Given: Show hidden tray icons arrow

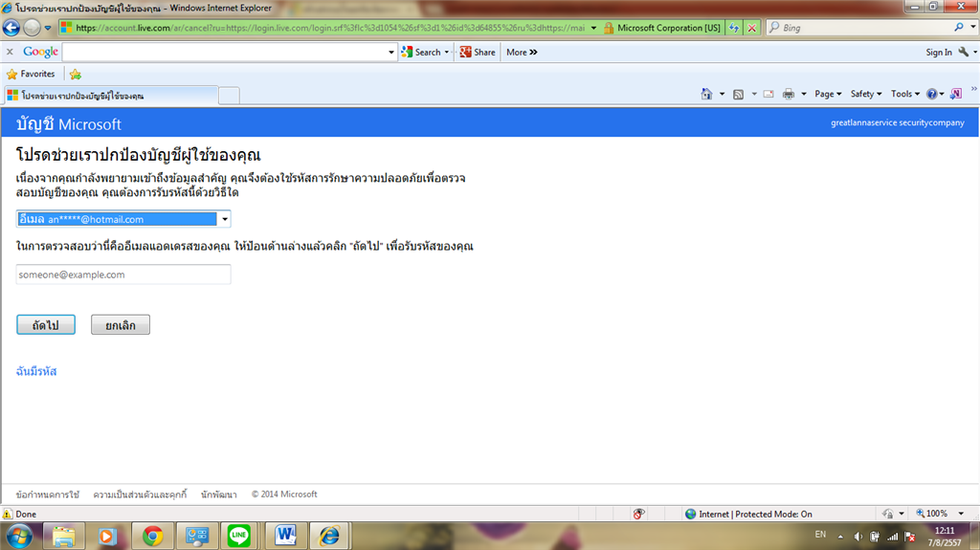Looking at the screenshot, I should tap(840, 537).
